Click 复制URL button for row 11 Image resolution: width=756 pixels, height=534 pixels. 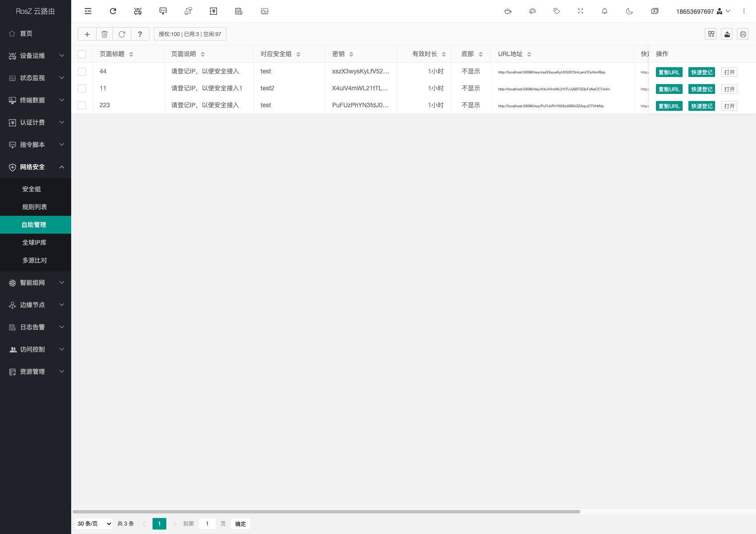tap(669, 89)
